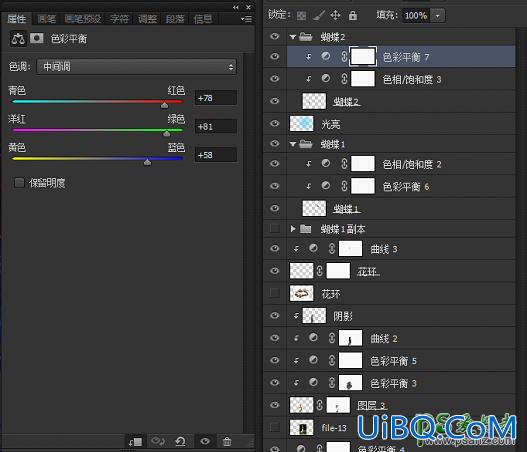Select mask thumbnail of 色相/饱和度 2
Screen dimensions: 527x452
[363, 164]
